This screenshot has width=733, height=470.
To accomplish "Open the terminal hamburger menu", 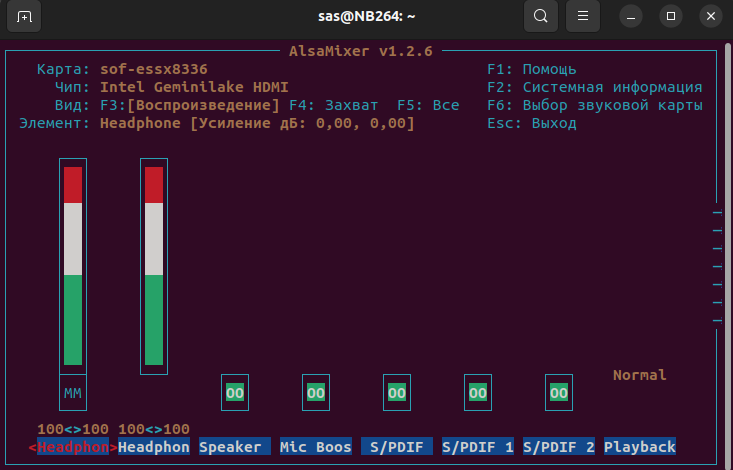I will (x=582, y=16).
